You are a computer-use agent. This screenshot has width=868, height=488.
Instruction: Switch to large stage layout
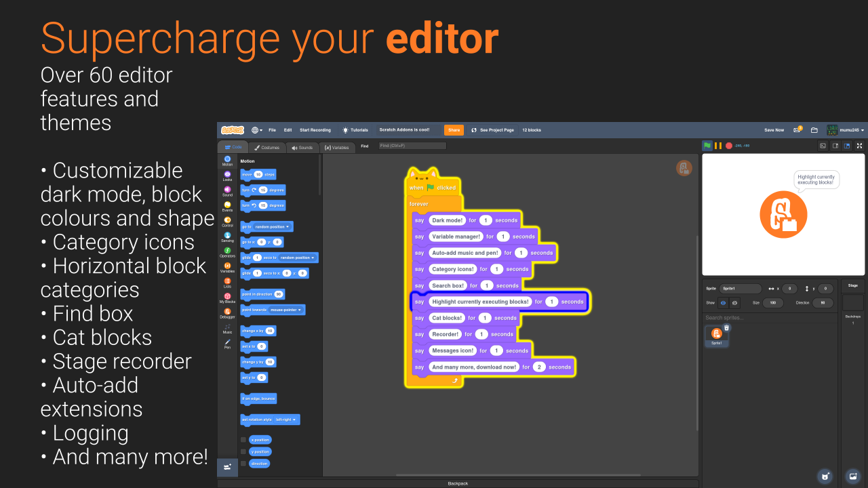846,146
